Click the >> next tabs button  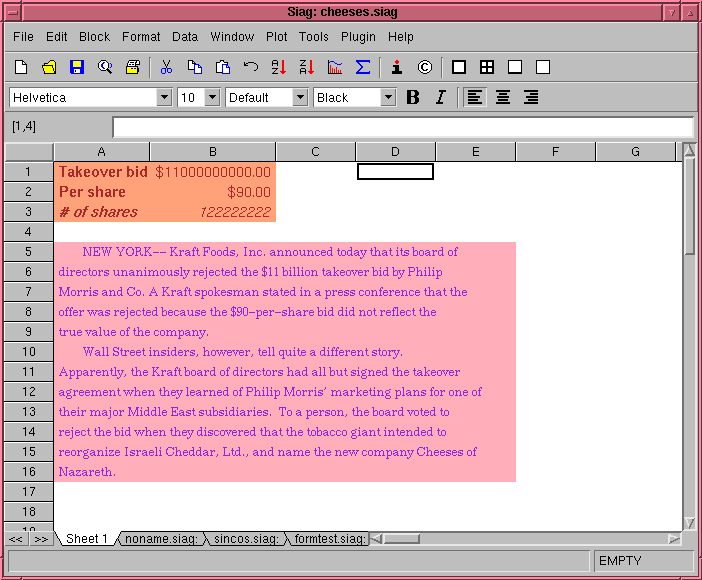click(41, 539)
